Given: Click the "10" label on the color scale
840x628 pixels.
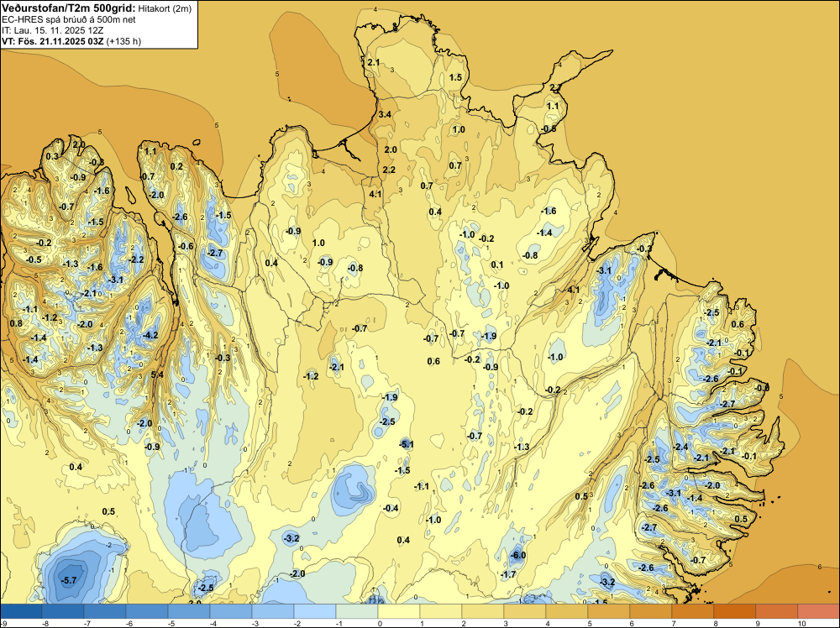Looking at the screenshot, I should coord(801,623).
